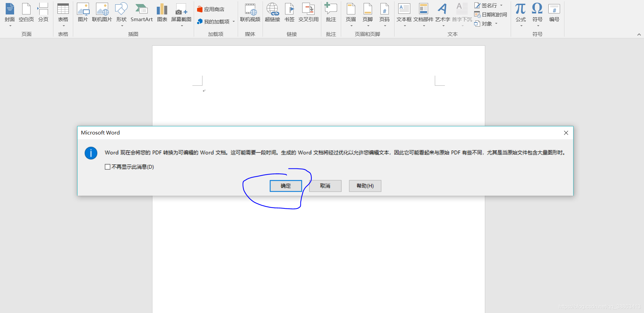
Task: Confirm PDF conversion with 确定 button
Action: (x=286, y=186)
